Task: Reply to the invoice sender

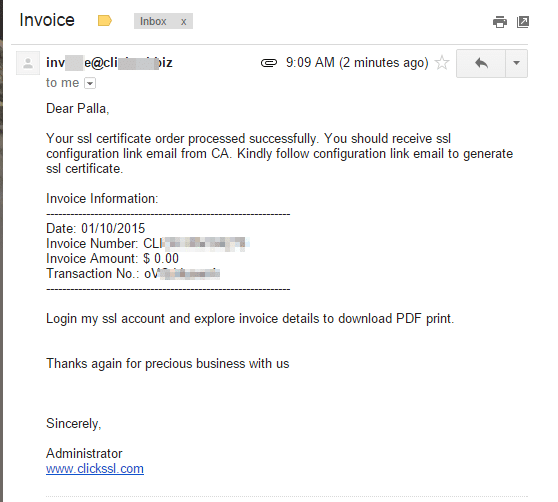Action: [481, 63]
